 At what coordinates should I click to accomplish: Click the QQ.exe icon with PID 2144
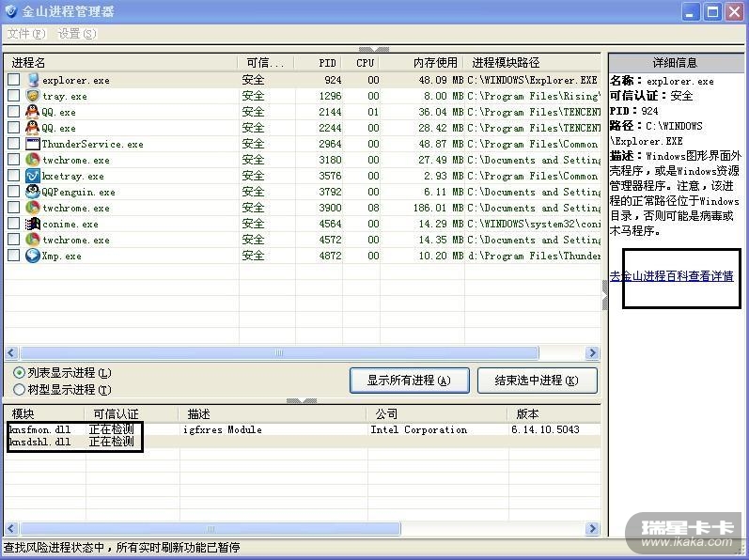(x=33, y=112)
